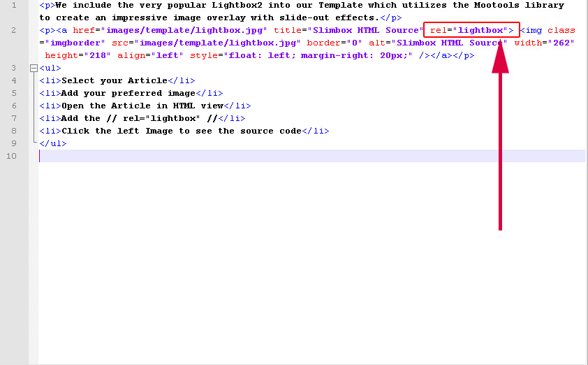This screenshot has width=588, height=365.
Task: Click the title value "Slimbox HTML Source"
Action: click(365, 30)
